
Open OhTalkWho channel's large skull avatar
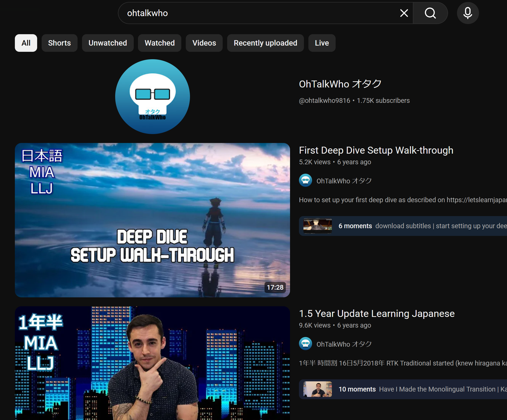153,97
